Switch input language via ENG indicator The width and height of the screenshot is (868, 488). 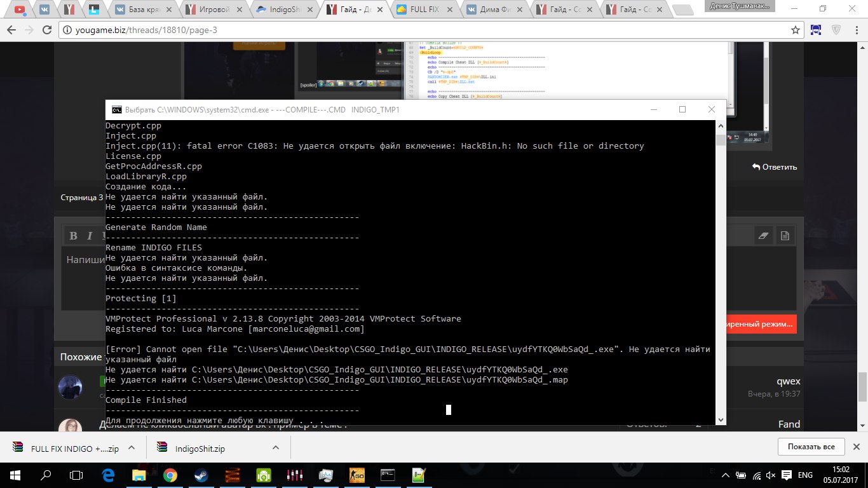805,475
